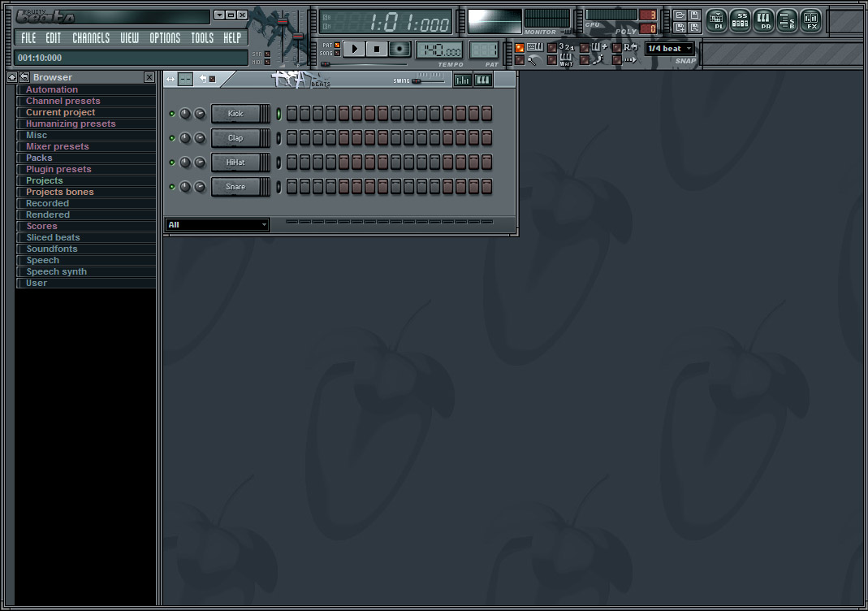Select the Clap channel selector light

point(279,138)
